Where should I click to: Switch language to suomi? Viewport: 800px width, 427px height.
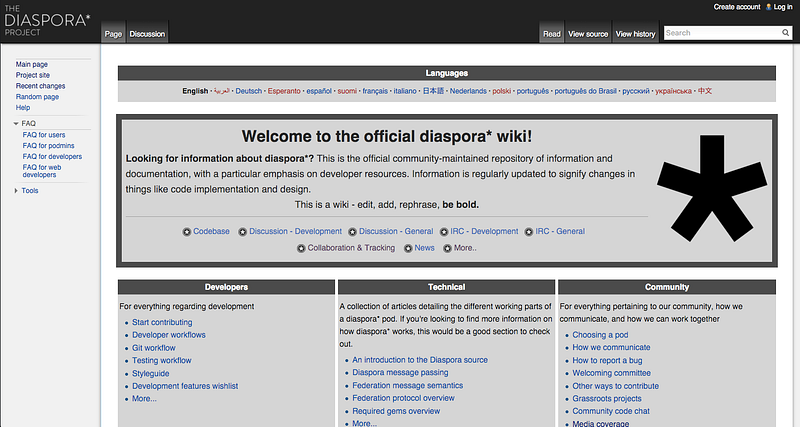[x=347, y=91]
